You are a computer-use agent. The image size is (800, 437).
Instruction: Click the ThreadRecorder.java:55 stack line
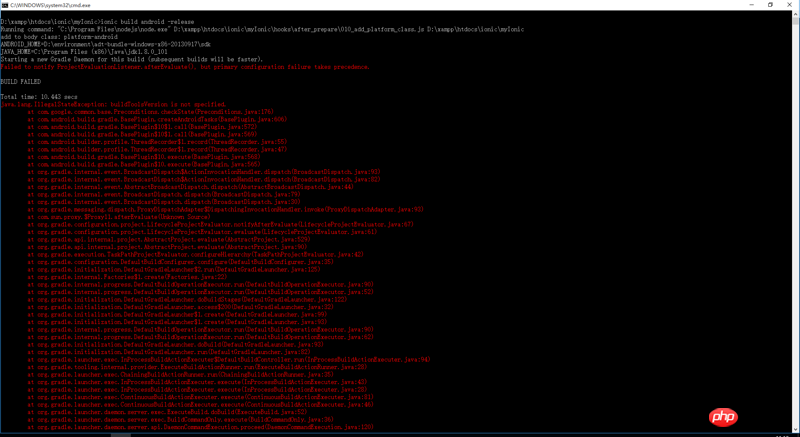click(158, 141)
